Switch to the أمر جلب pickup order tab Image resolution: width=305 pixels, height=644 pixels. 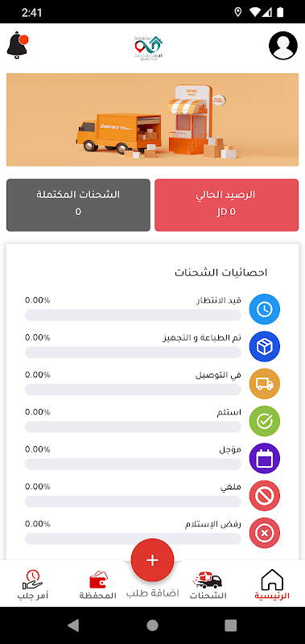[33, 585]
